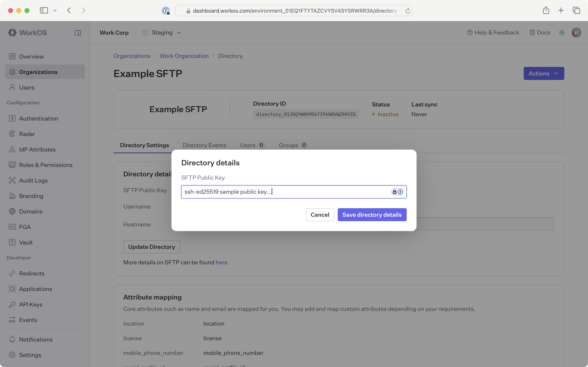Click the Safari share icon

point(546,10)
